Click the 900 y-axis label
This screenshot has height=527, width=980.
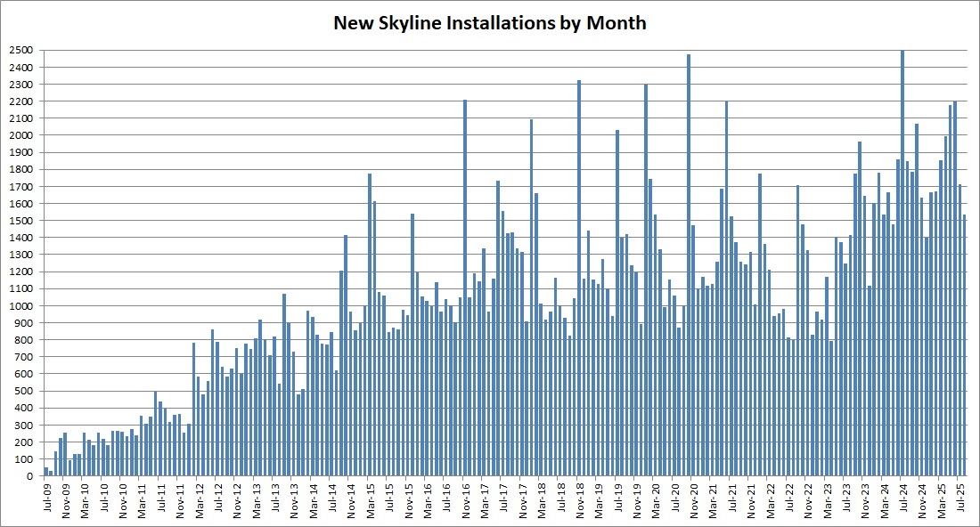click(x=24, y=323)
